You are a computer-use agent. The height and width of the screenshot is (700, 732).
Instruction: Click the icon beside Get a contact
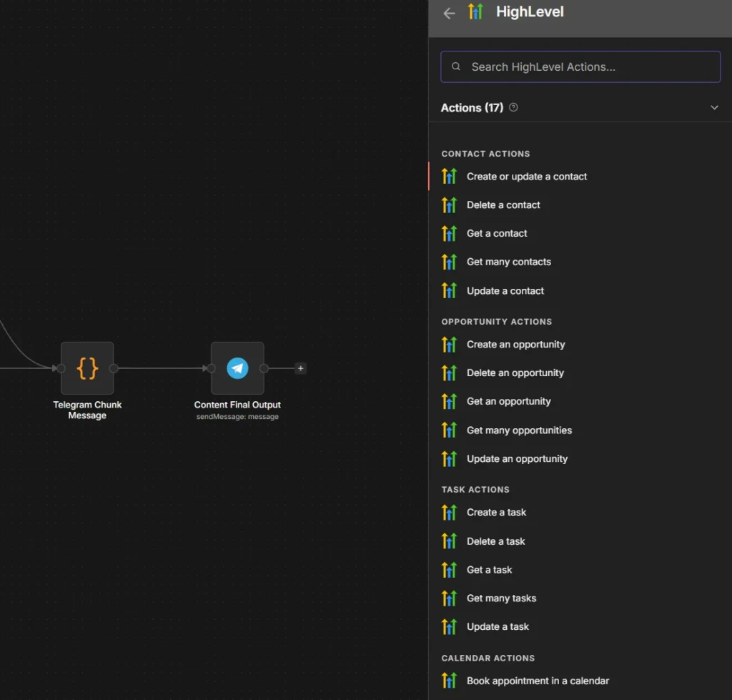[x=449, y=234]
